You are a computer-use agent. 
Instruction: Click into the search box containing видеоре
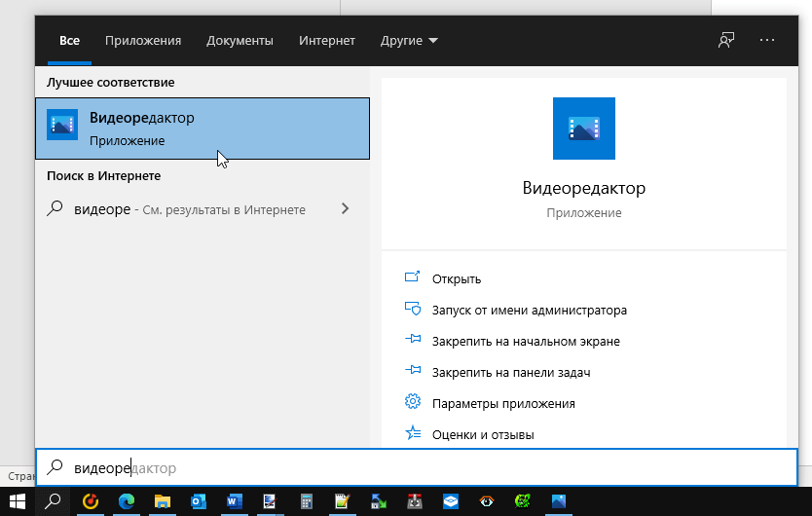point(417,467)
